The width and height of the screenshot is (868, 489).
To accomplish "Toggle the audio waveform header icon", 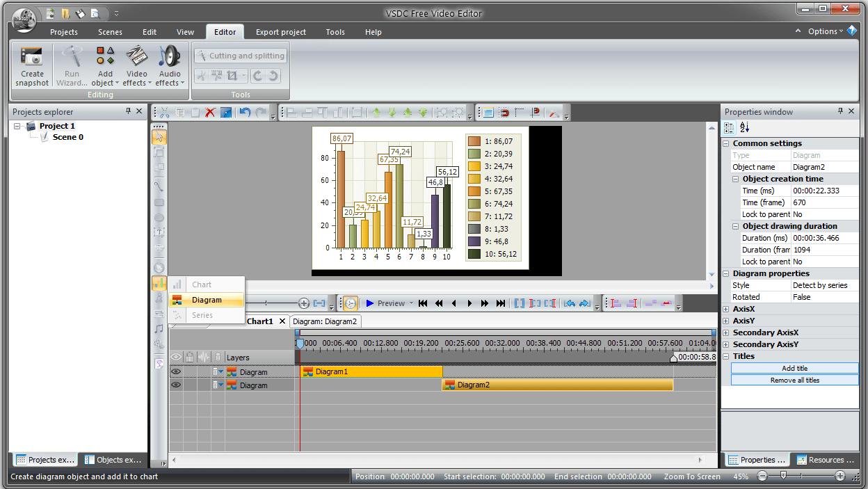I will point(204,357).
